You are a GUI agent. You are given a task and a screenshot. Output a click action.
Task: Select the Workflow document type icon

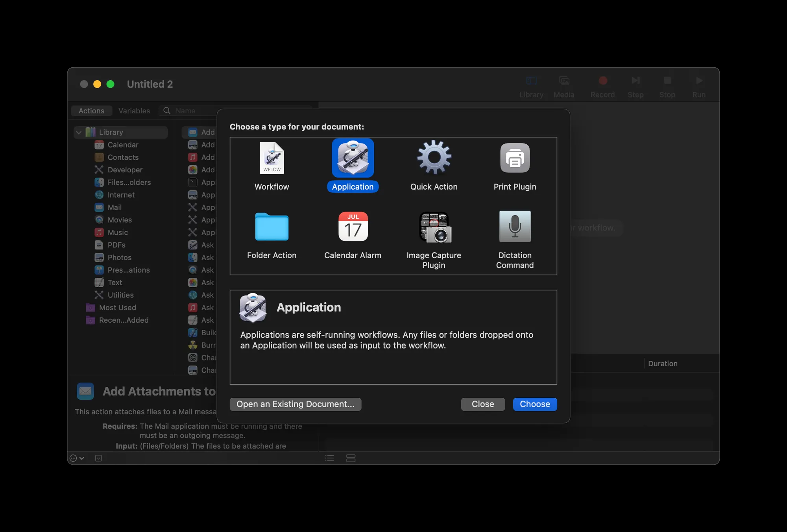coord(272,158)
